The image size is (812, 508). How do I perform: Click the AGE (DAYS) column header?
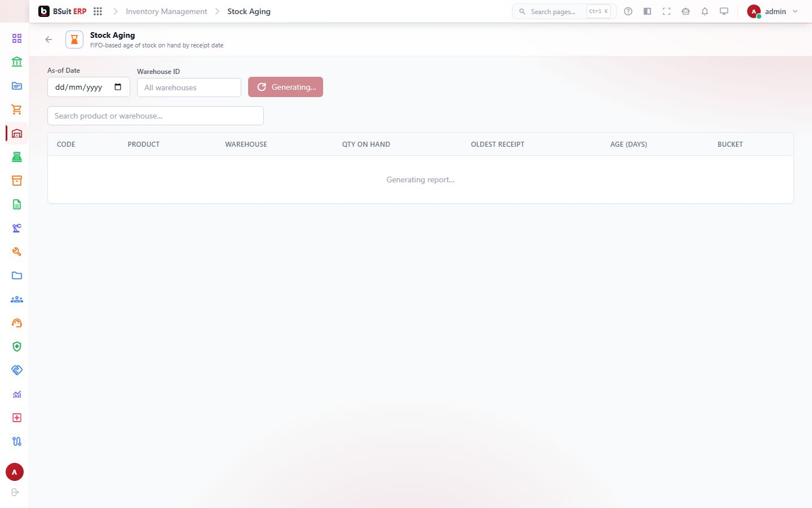629,144
